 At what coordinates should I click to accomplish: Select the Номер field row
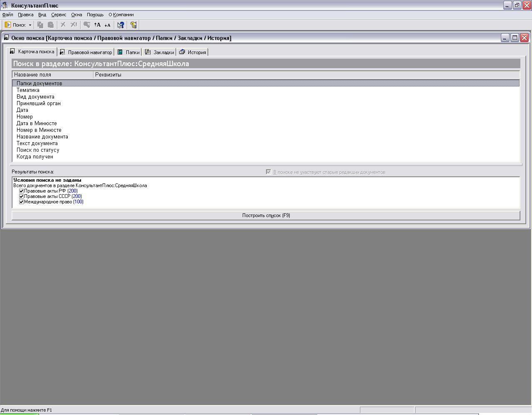pos(266,116)
